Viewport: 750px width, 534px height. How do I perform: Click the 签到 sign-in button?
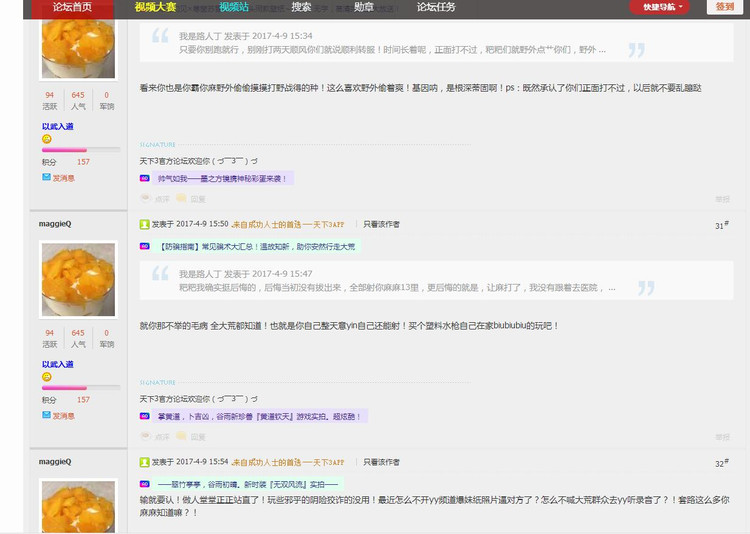coord(724,7)
